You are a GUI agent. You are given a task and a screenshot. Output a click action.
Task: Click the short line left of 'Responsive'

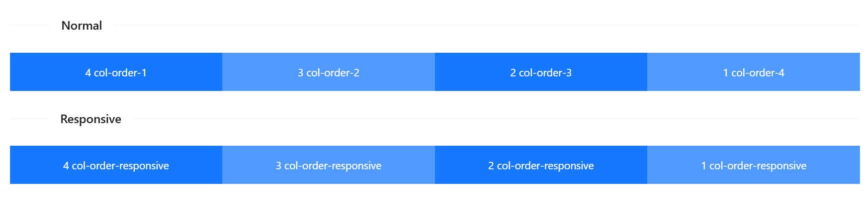(29, 119)
